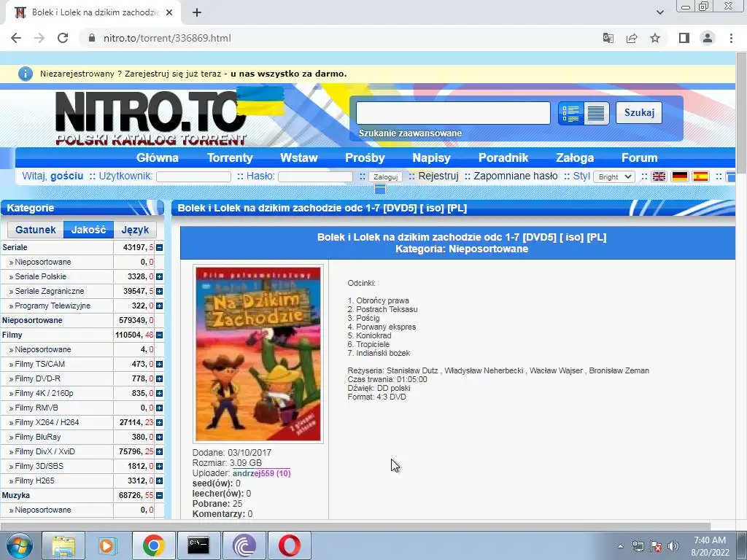Screen dimensions: 747x560
Task: Collapse the Filmy category
Action: pyautogui.click(x=160, y=335)
